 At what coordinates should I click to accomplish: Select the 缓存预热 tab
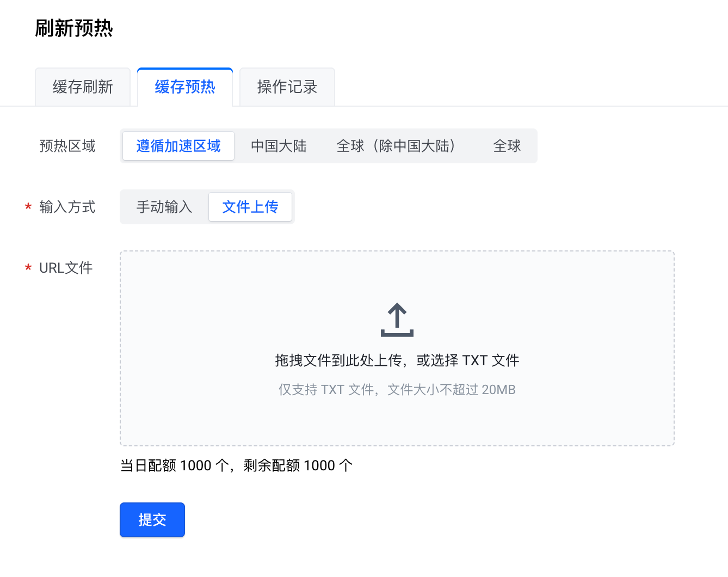click(185, 87)
